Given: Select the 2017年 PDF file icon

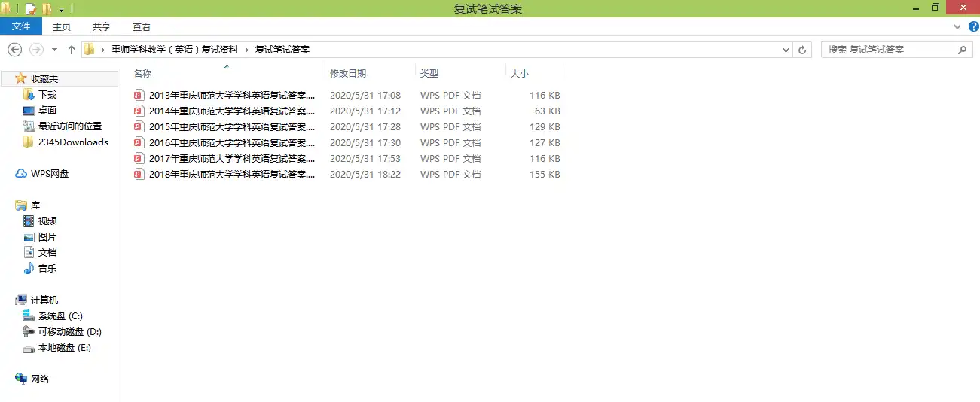Looking at the screenshot, I should tap(139, 159).
